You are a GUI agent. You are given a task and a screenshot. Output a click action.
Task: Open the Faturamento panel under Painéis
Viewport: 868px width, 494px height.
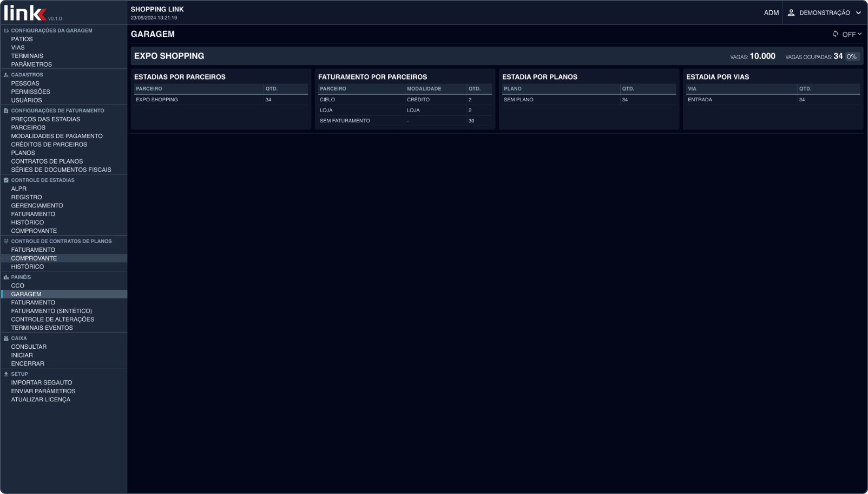[64, 302]
